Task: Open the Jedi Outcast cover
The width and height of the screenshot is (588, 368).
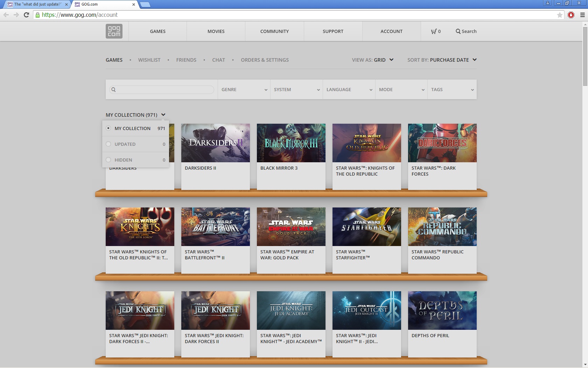Action: [367, 311]
